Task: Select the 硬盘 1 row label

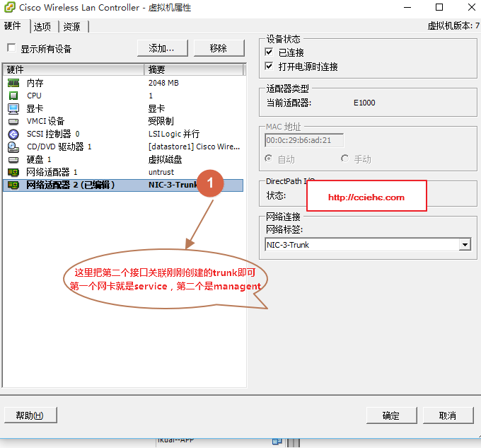Action: coord(39,159)
